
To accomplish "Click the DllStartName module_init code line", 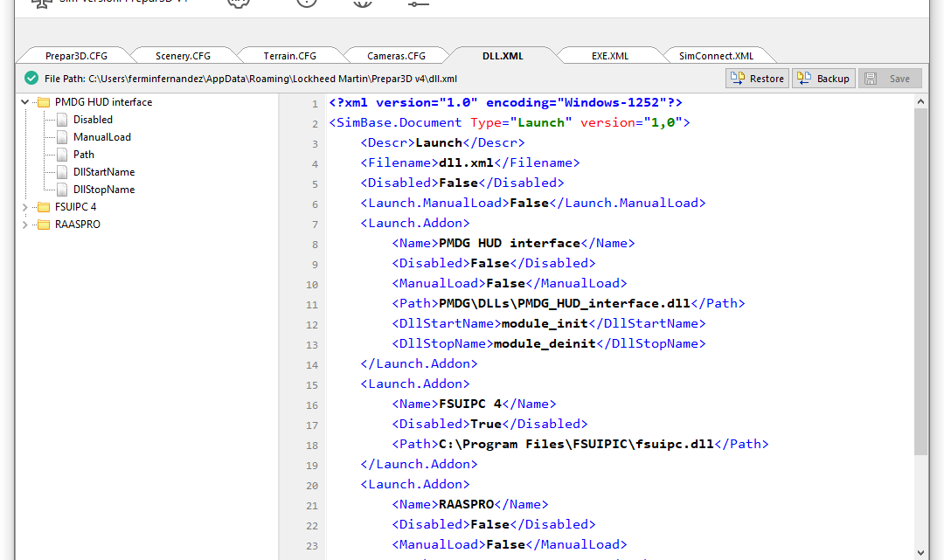I will 548,323.
